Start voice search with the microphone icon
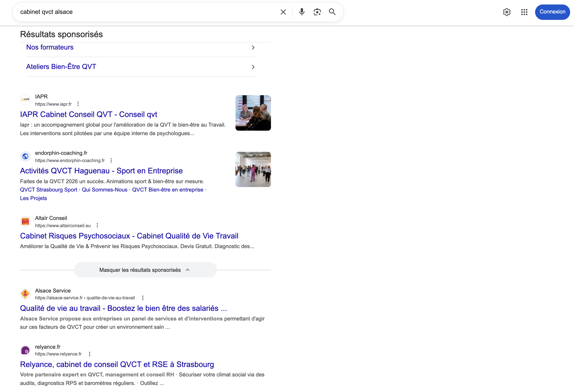 (x=302, y=12)
